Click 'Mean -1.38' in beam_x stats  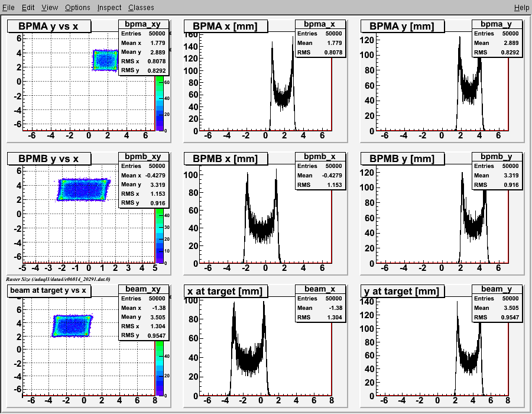point(320,308)
